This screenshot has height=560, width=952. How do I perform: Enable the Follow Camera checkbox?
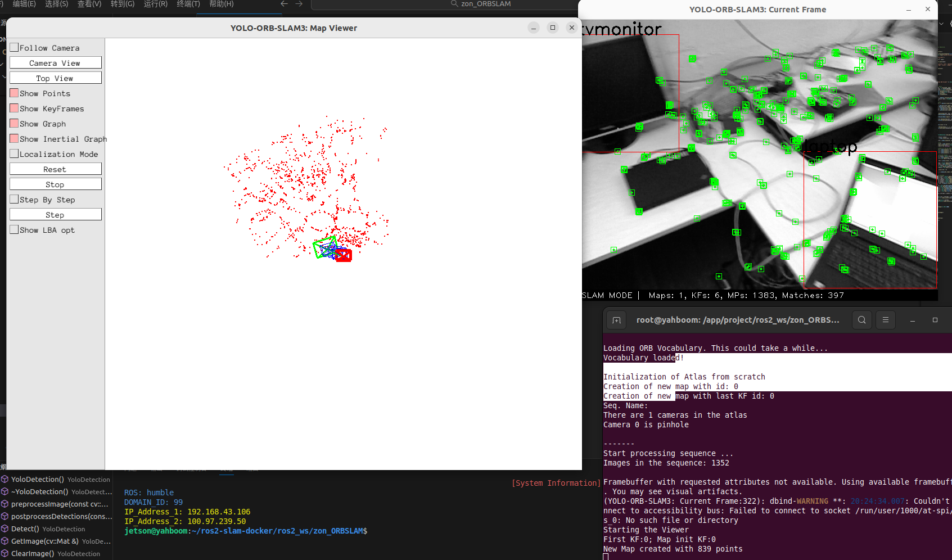pyautogui.click(x=14, y=47)
